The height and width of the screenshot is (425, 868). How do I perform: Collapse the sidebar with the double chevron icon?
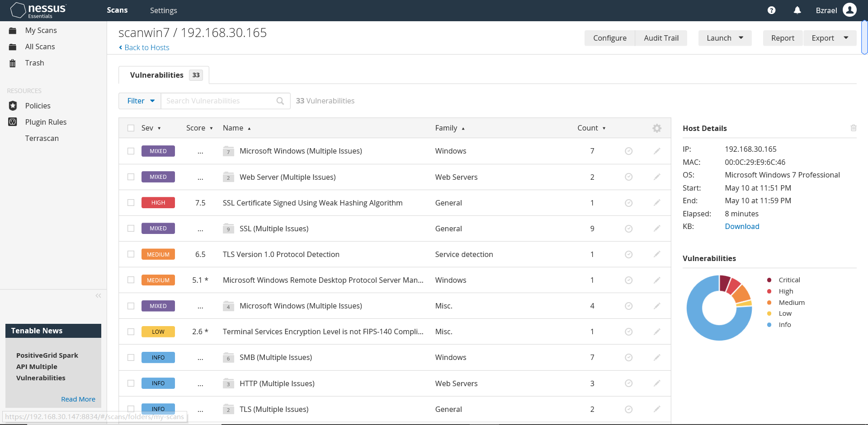click(x=98, y=296)
